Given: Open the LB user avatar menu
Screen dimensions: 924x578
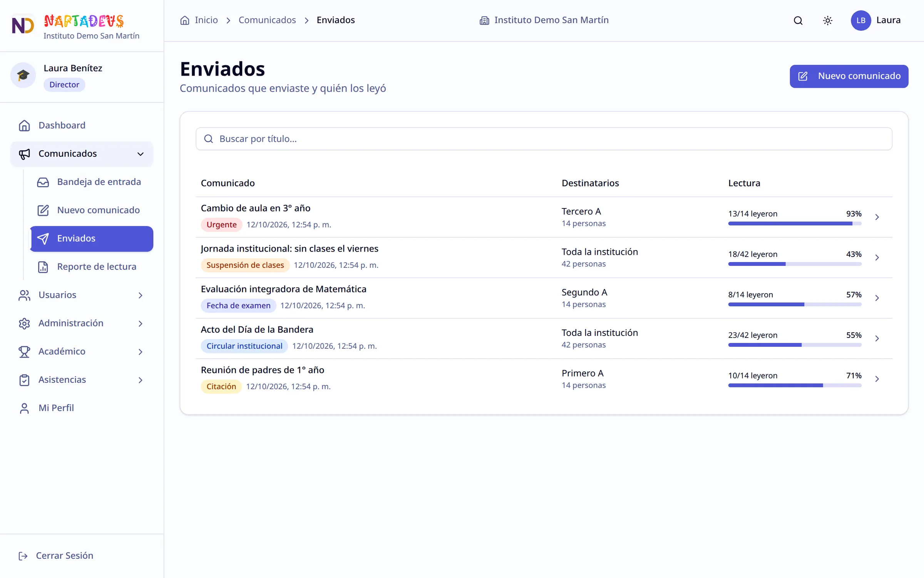Looking at the screenshot, I should (x=860, y=20).
